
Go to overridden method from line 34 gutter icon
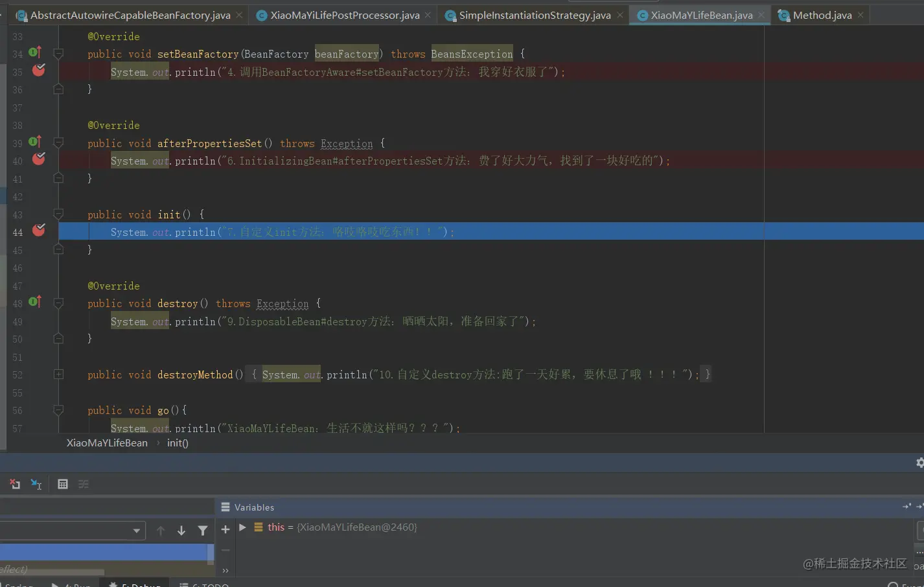(35, 52)
